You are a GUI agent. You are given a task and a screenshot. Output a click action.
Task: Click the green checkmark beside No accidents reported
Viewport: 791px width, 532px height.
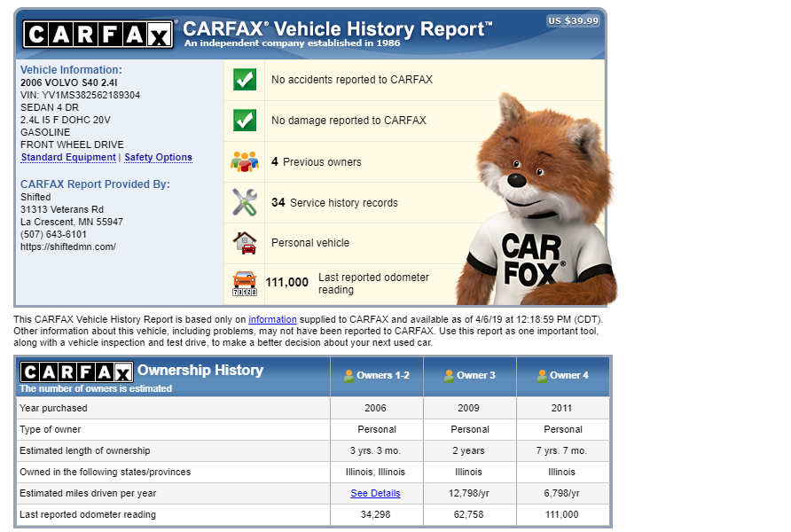pos(245,80)
